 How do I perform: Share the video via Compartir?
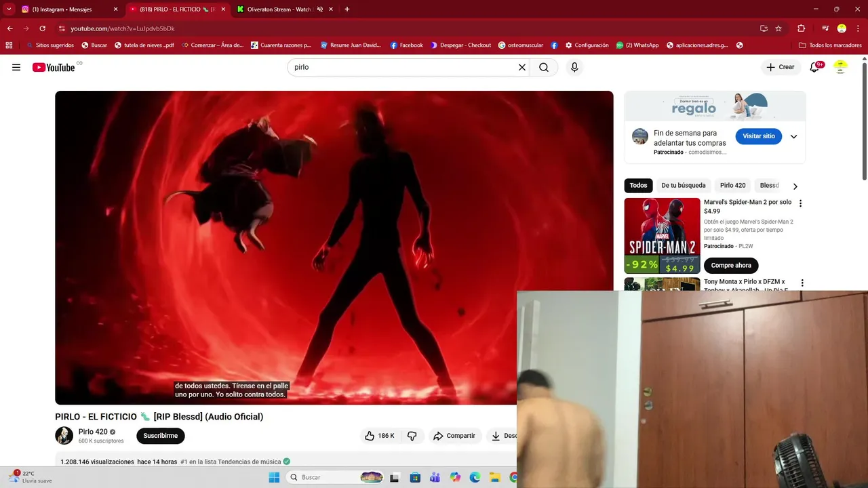(x=454, y=436)
